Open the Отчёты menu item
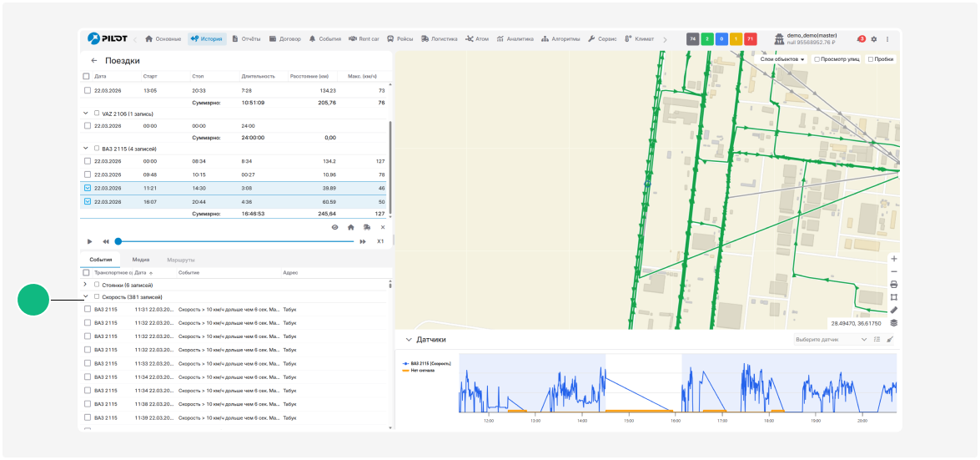 [x=246, y=39]
